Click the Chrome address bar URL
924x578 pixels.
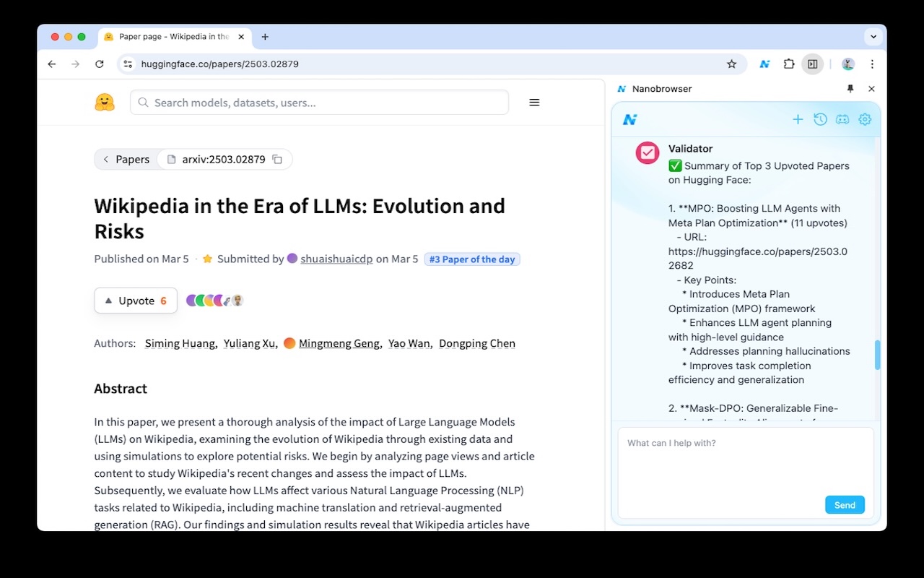(x=220, y=64)
